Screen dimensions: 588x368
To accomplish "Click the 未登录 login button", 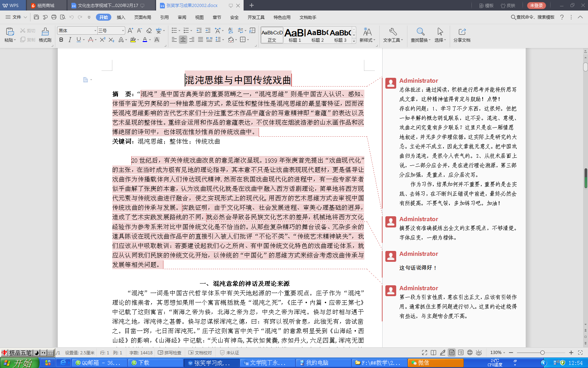I will [536, 5].
